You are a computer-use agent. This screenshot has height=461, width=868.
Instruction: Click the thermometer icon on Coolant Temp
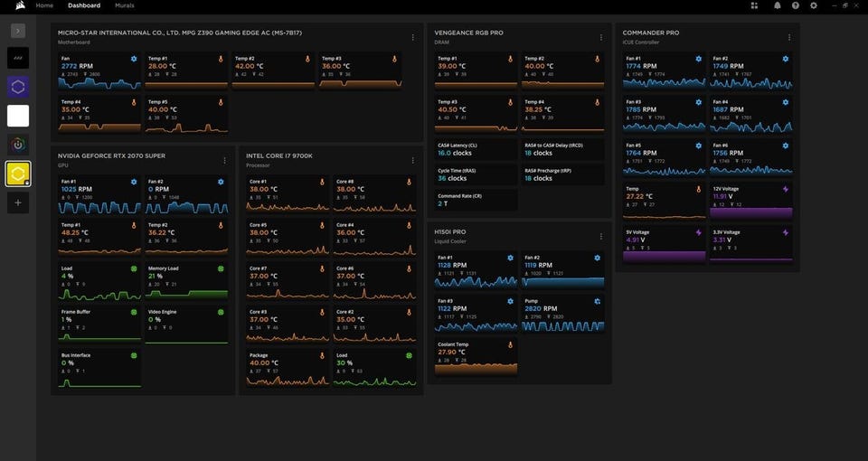tap(510, 344)
